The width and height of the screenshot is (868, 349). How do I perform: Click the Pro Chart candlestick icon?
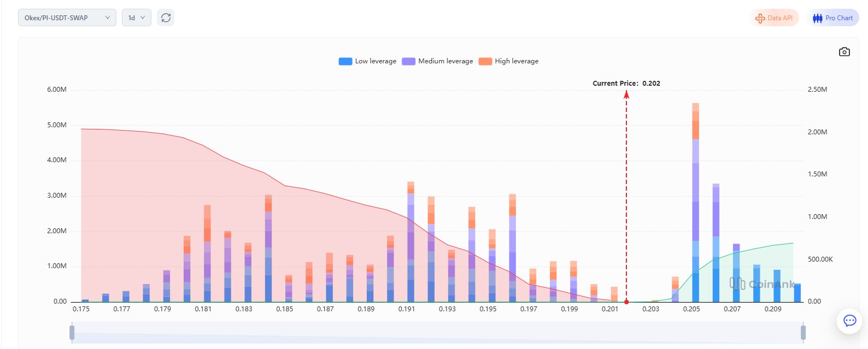817,18
